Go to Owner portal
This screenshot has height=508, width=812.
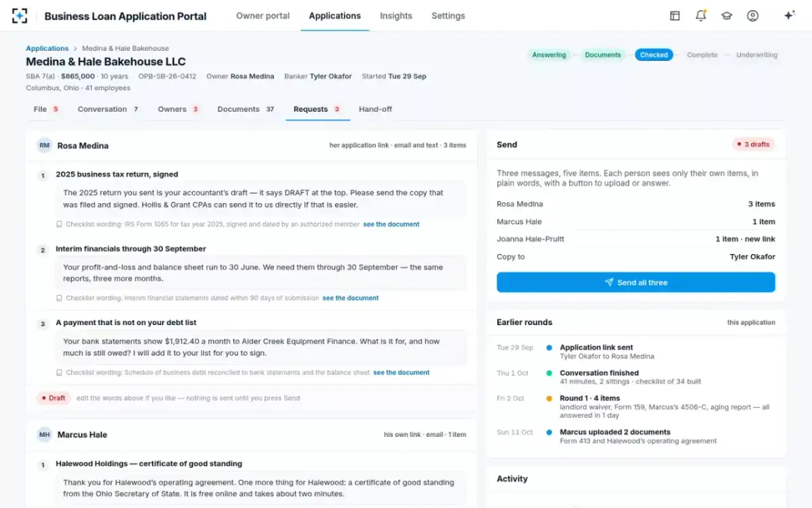pos(263,16)
